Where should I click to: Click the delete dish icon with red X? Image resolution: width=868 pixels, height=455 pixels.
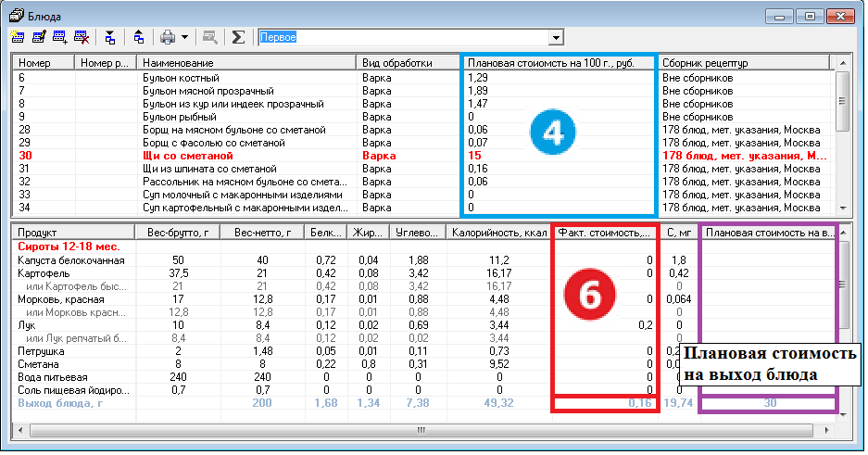click(x=82, y=37)
